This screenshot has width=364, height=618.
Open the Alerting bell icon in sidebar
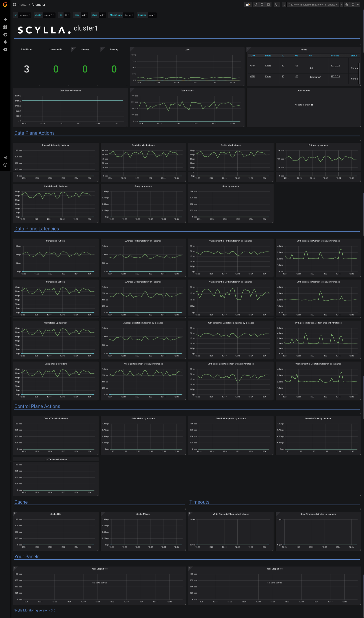[x=5, y=42]
